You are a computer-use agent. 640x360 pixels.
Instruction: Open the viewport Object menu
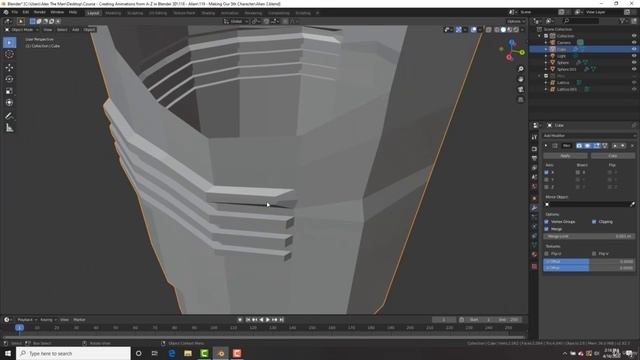click(x=89, y=29)
